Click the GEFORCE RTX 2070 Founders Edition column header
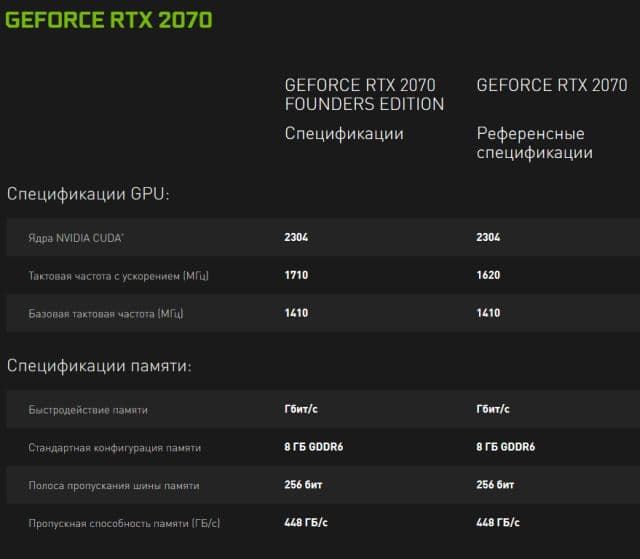This screenshot has height=559, width=640. coord(364,94)
